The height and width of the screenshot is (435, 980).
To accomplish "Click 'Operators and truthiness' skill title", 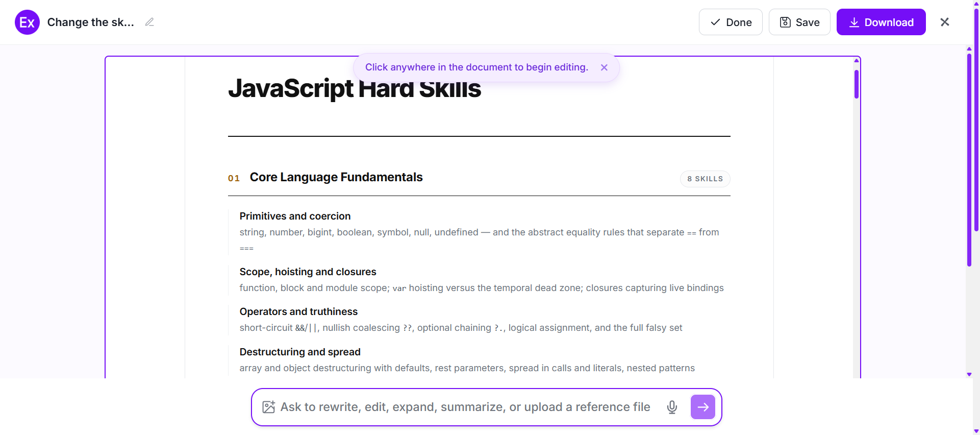I will click(298, 311).
